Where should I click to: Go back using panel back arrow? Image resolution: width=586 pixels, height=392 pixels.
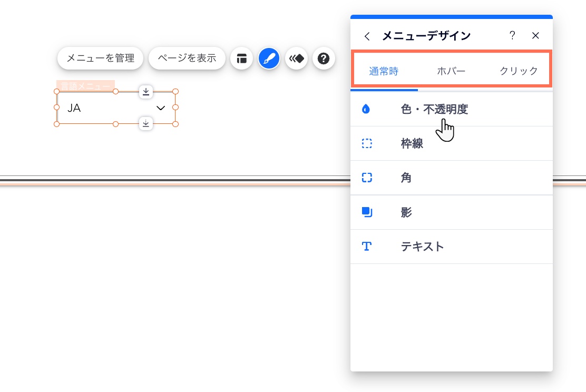tap(367, 36)
